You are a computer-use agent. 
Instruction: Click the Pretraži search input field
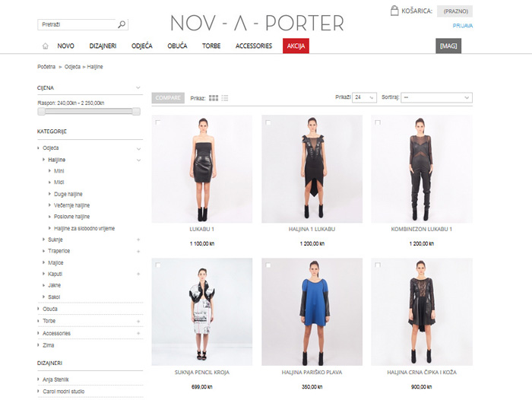pos(78,24)
